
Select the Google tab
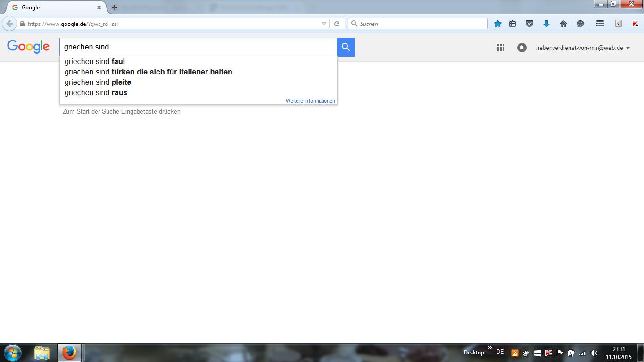56,8
